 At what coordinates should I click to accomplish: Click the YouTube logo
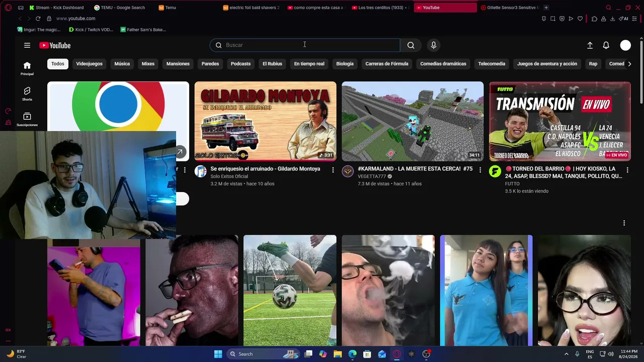[55, 45]
